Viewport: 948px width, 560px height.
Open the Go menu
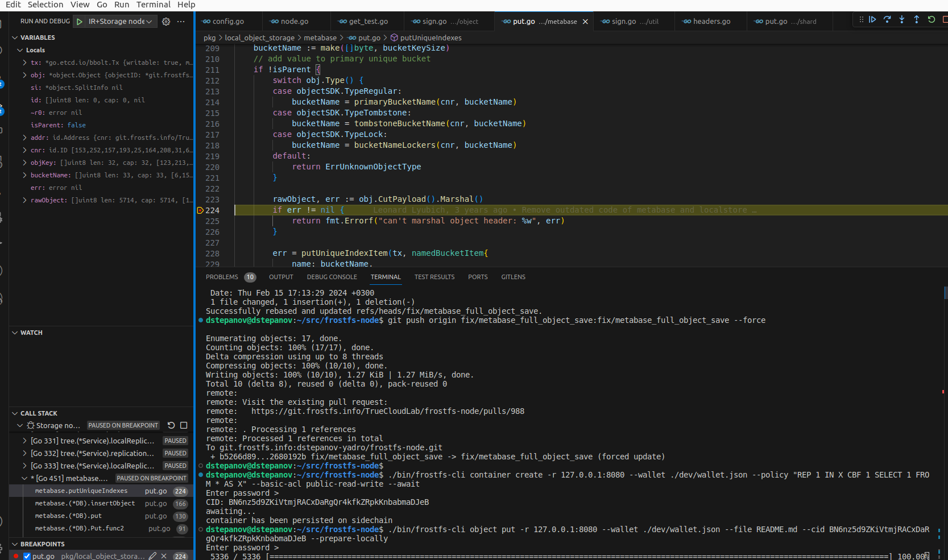tap(102, 5)
